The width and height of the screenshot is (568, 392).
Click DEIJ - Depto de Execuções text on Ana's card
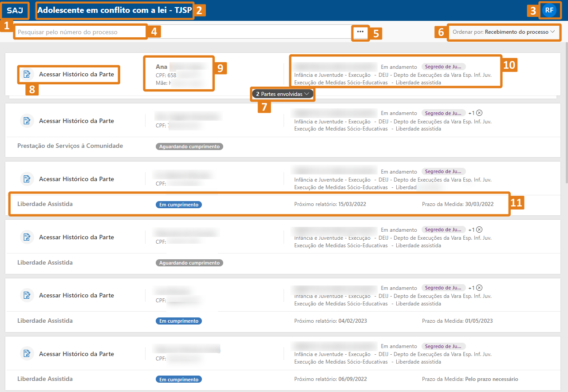coord(435,75)
